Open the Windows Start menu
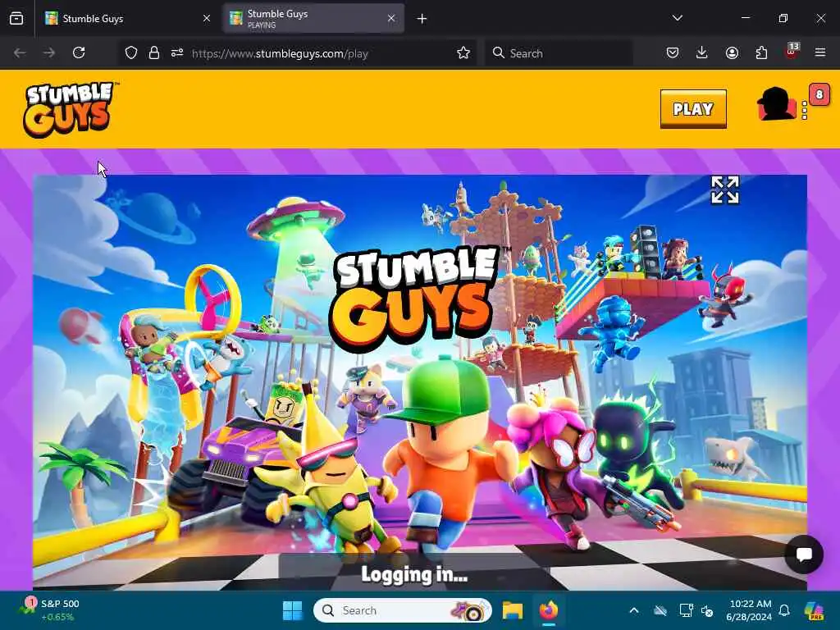The image size is (840, 630). pos(293,610)
